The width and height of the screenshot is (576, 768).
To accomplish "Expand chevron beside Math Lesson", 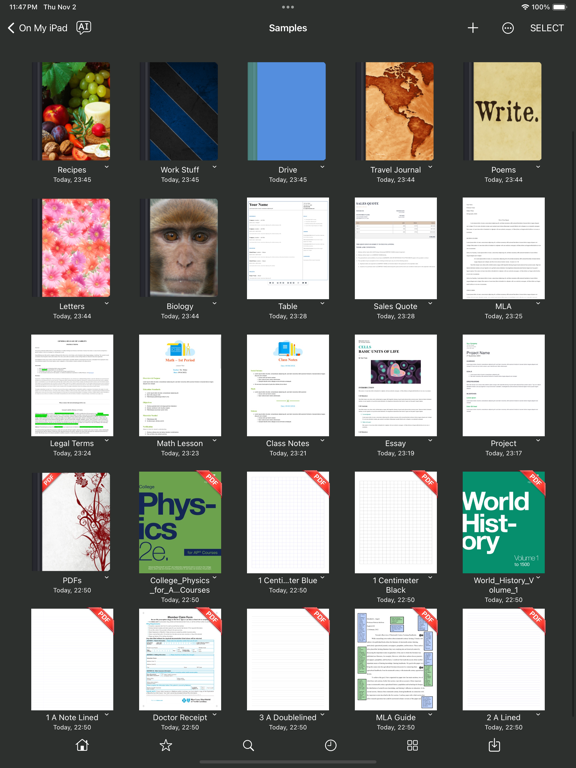I will pos(215,440).
